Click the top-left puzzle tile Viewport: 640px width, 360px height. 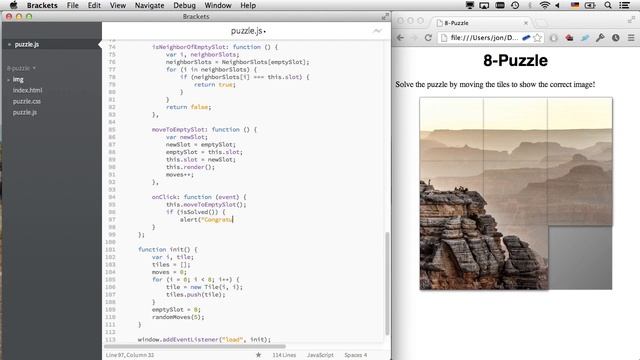pyautogui.click(x=451, y=129)
